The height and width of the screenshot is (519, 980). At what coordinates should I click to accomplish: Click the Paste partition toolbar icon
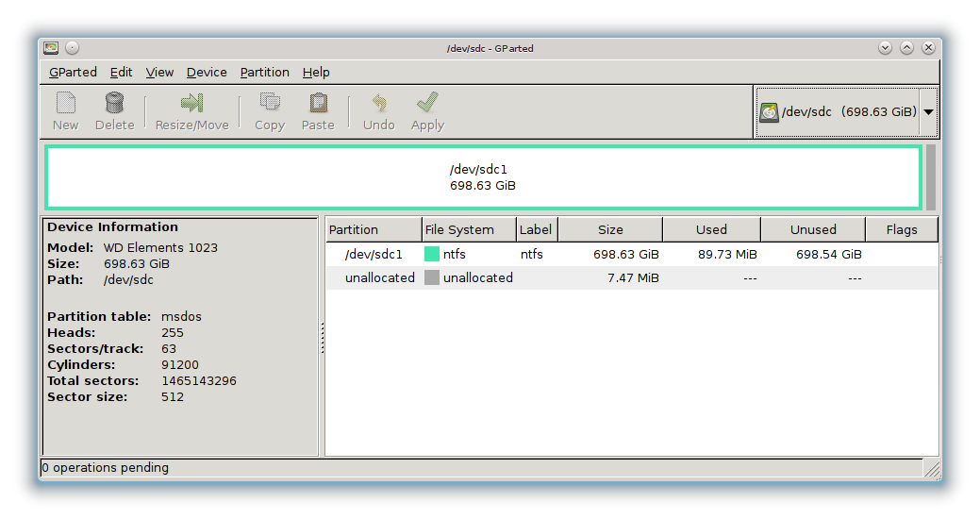tap(318, 103)
